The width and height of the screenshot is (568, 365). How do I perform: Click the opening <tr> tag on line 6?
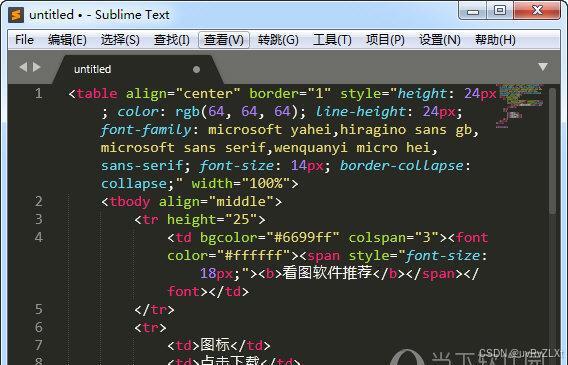pyautogui.click(x=150, y=327)
